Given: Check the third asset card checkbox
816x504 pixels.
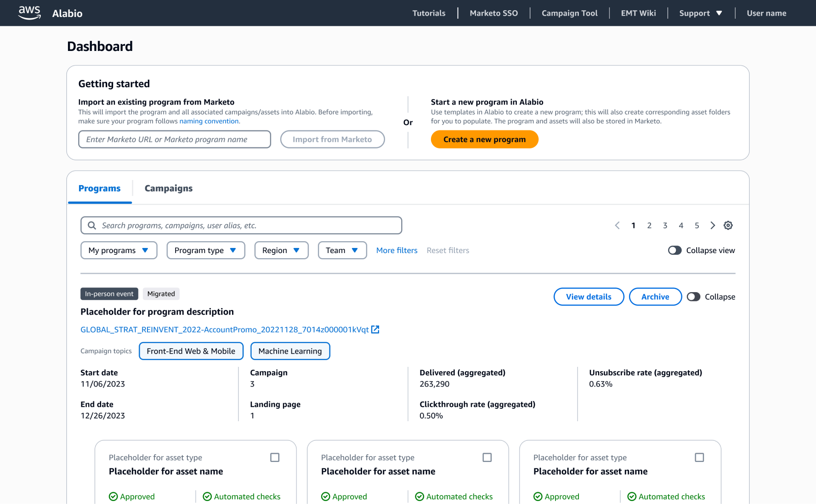Looking at the screenshot, I should [699, 457].
